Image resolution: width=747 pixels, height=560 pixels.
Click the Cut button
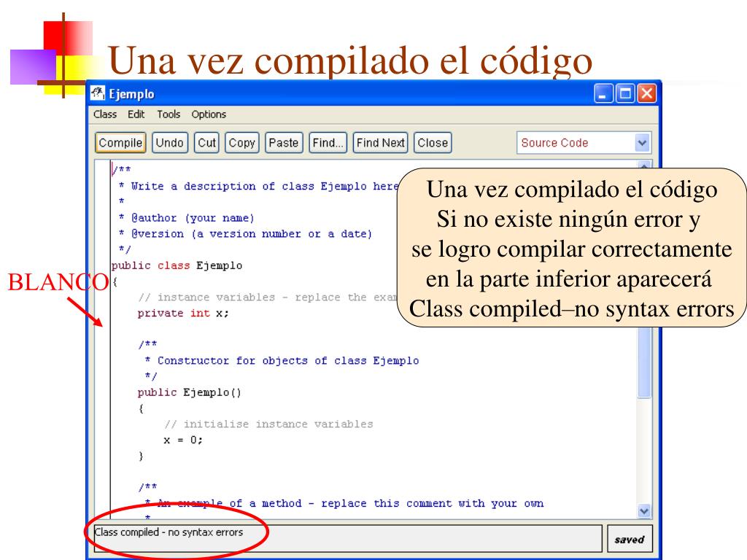coord(206,143)
